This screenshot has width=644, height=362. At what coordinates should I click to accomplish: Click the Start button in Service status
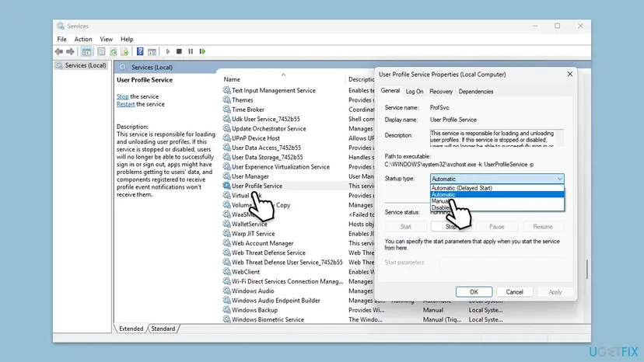[405, 227]
